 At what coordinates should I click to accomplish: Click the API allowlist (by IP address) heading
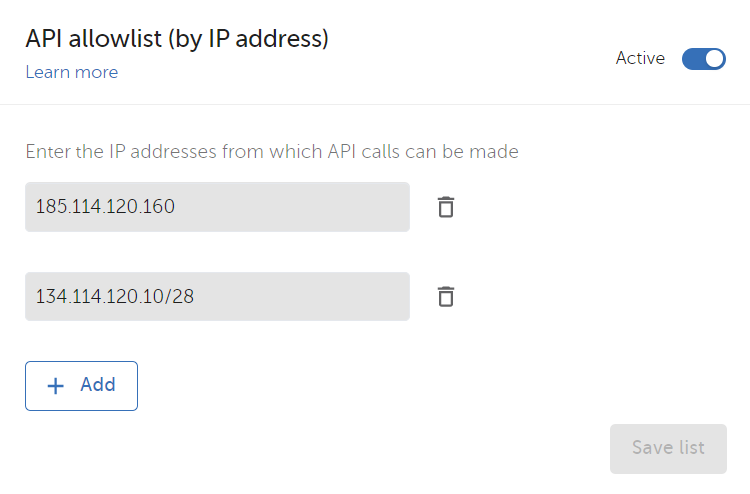(177, 38)
